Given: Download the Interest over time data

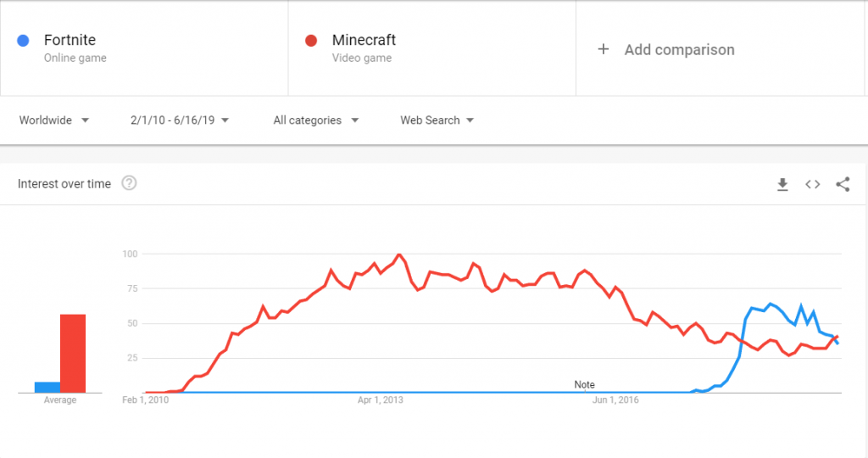Looking at the screenshot, I should point(782,184).
